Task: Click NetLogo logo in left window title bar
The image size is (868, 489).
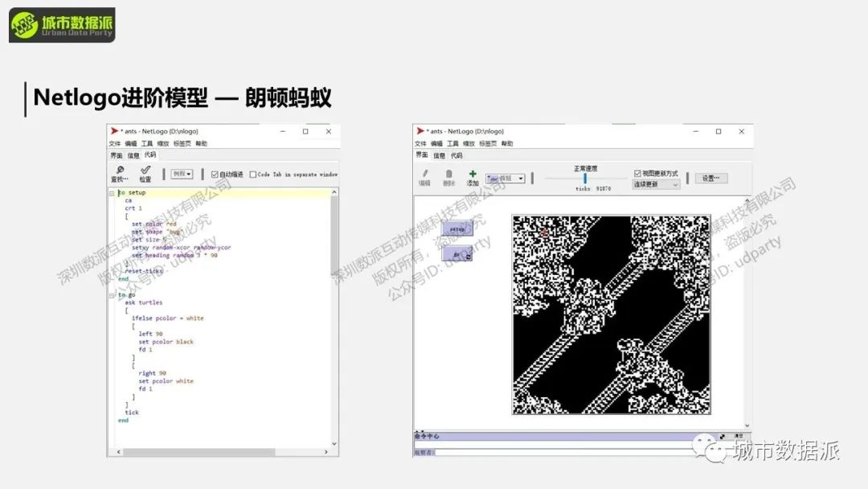Action: [x=114, y=131]
